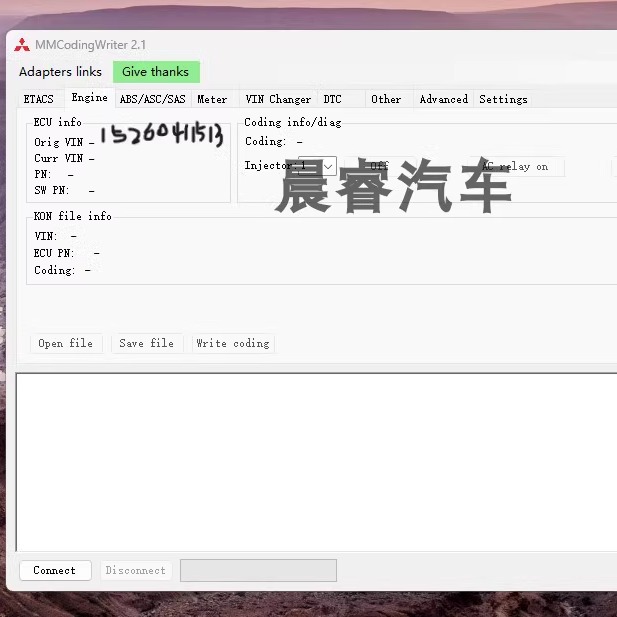Screen dimensions: 617x617
Task: Click the Save file button
Action: coord(147,344)
